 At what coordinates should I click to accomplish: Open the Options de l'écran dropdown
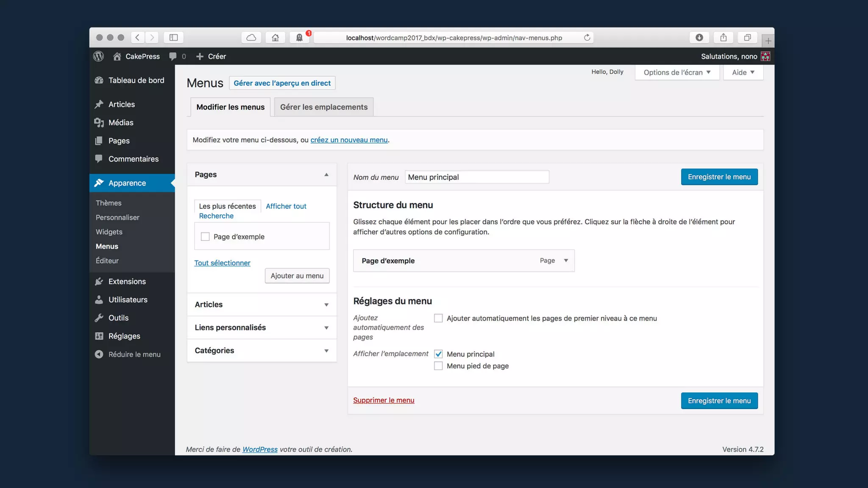pyautogui.click(x=677, y=72)
